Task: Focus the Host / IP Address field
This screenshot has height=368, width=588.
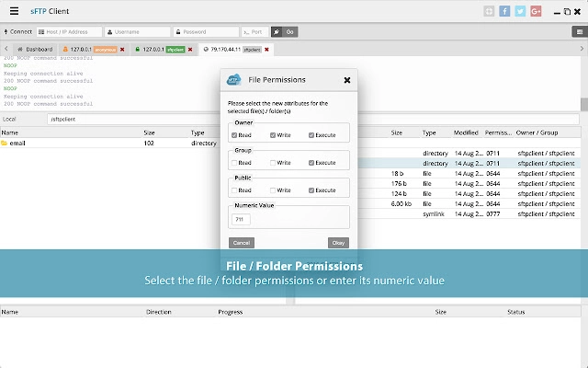Action: (x=70, y=32)
